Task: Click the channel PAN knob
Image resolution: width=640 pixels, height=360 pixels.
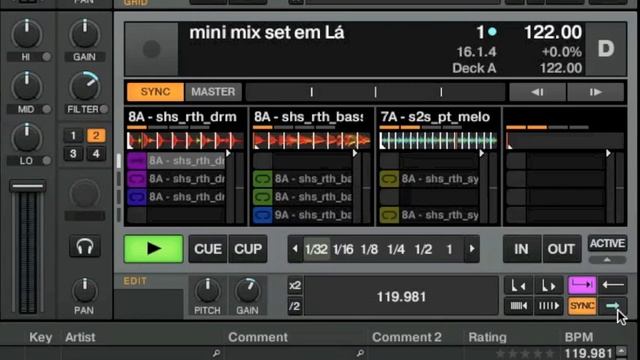Action: point(84,291)
